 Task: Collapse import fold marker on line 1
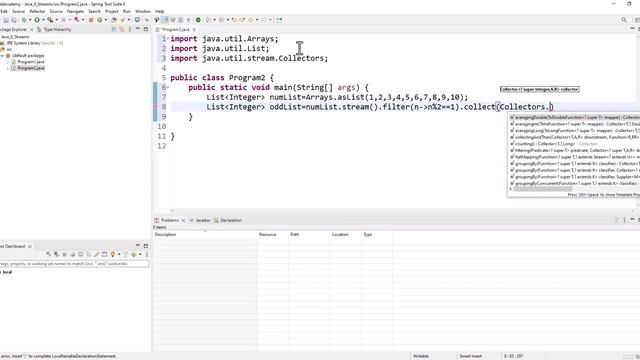(168, 38)
